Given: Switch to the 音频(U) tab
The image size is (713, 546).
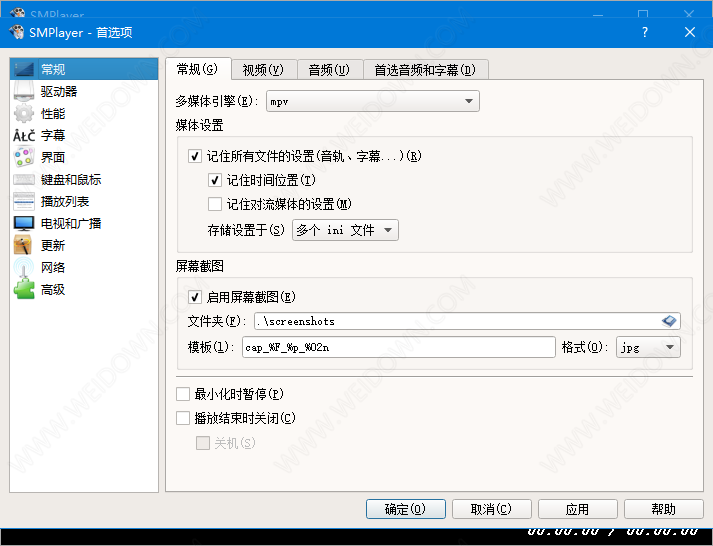Looking at the screenshot, I should click(330, 70).
